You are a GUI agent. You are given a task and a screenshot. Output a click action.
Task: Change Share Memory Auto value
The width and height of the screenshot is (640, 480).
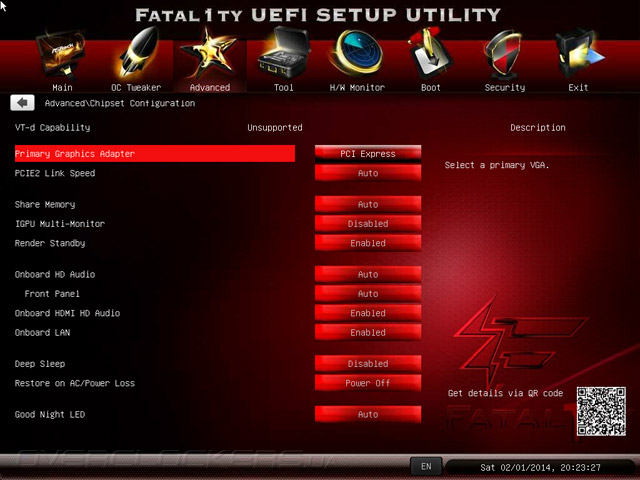pos(368,204)
